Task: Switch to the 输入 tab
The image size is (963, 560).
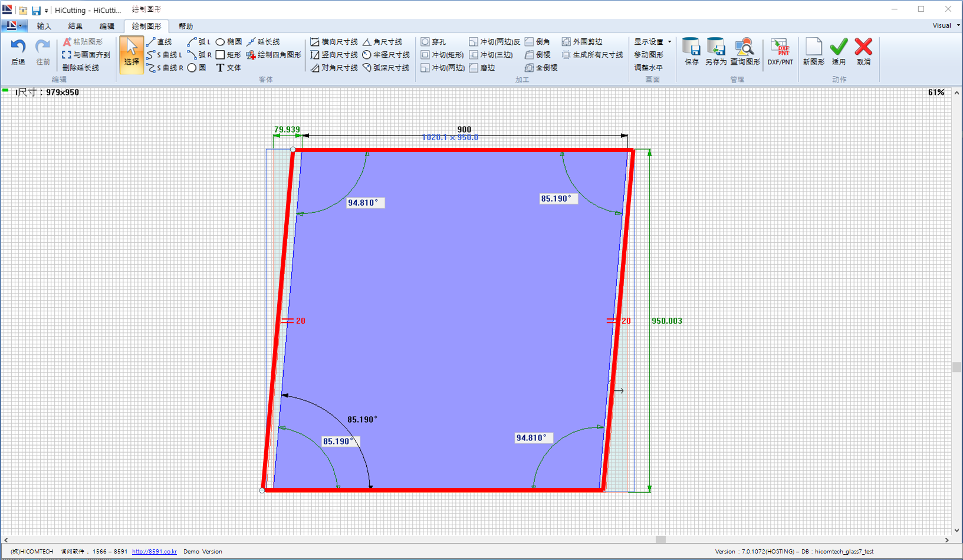Action: [x=44, y=26]
